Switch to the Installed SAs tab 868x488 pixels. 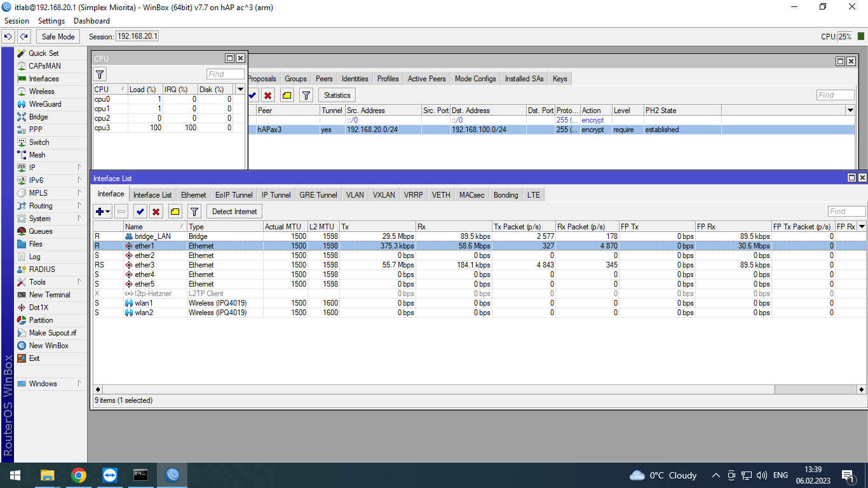click(524, 79)
